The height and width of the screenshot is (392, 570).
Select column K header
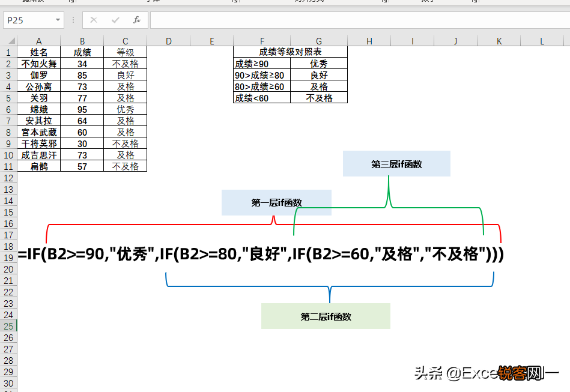[x=499, y=41]
